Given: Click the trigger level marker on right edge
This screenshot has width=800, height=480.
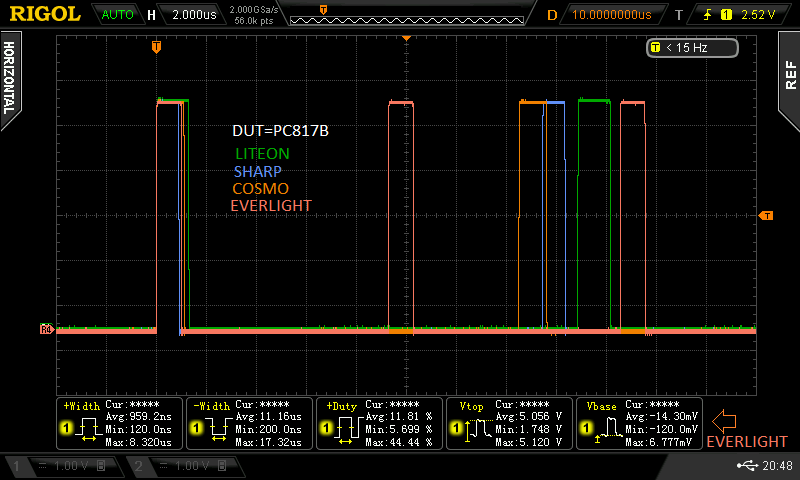Looking at the screenshot, I should (x=766, y=215).
